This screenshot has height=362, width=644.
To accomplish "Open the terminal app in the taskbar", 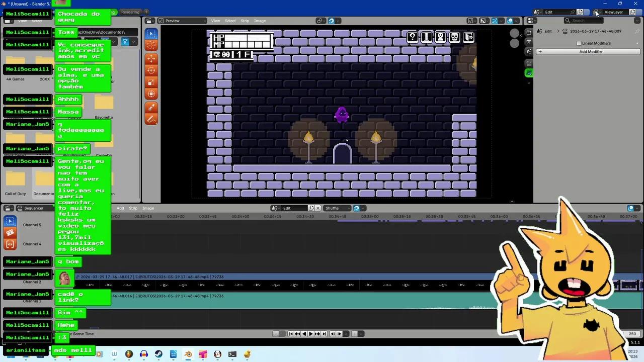I will 232,354.
